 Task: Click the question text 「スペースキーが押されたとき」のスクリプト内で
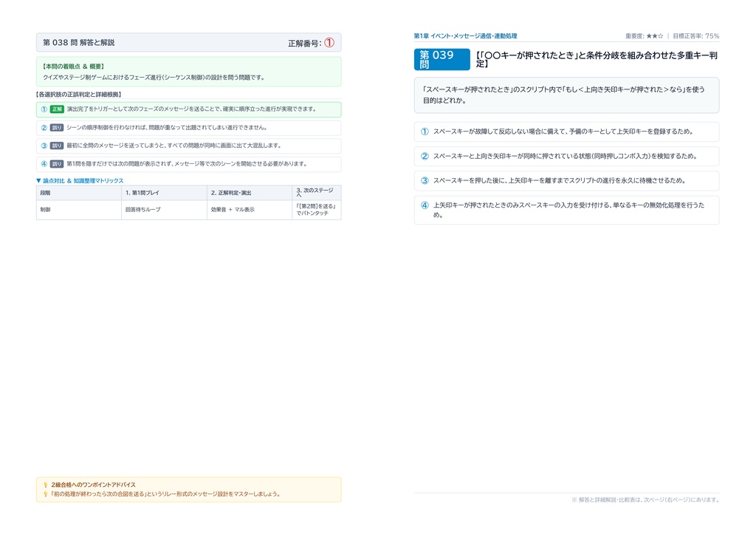coord(564,95)
